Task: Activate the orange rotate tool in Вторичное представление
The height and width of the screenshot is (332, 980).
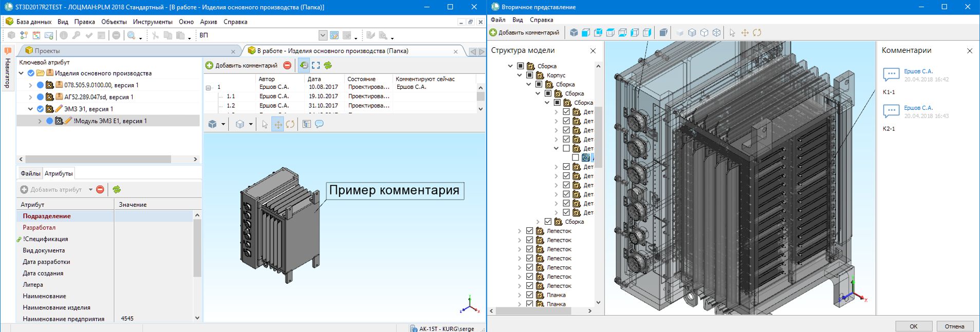Action: click(757, 32)
